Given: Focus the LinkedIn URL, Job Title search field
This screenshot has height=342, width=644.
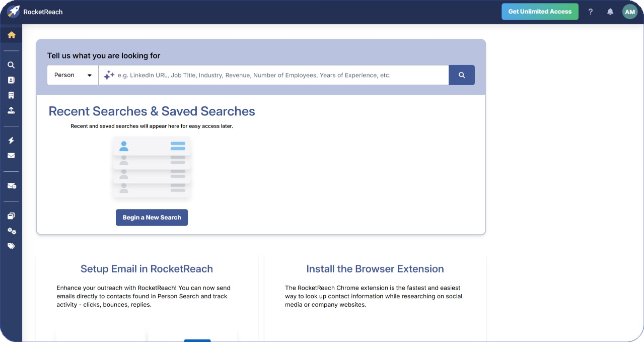Looking at the screenshot, I should [x=277, y=75].
